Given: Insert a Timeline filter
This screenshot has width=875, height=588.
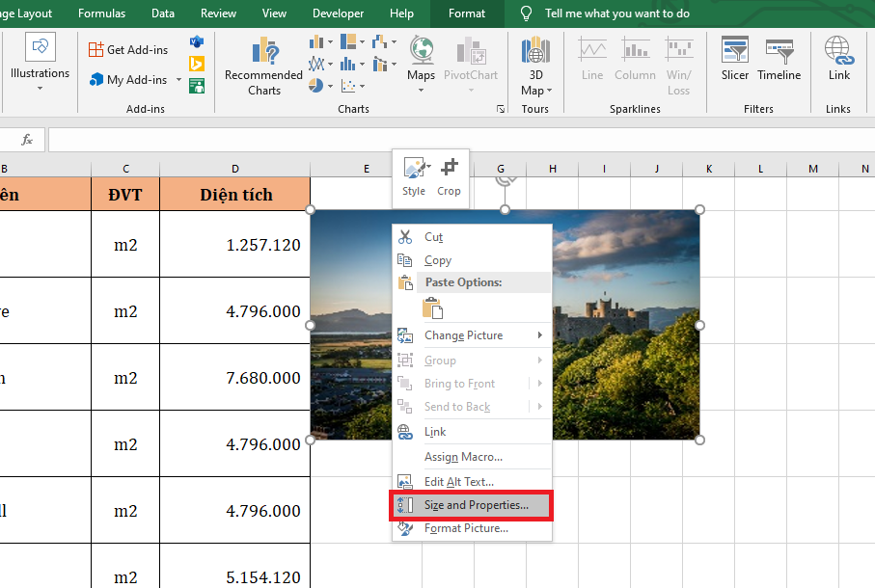Looking at the screenshot, I should pos(779,60).
